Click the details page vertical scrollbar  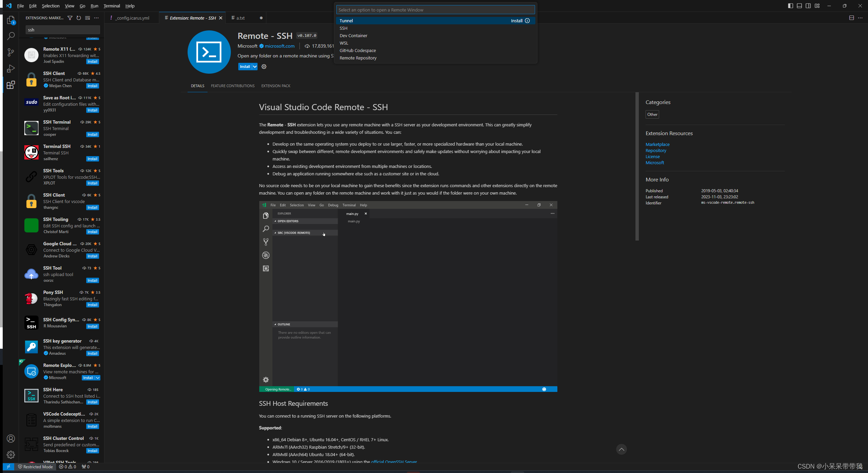pos(637,166)
